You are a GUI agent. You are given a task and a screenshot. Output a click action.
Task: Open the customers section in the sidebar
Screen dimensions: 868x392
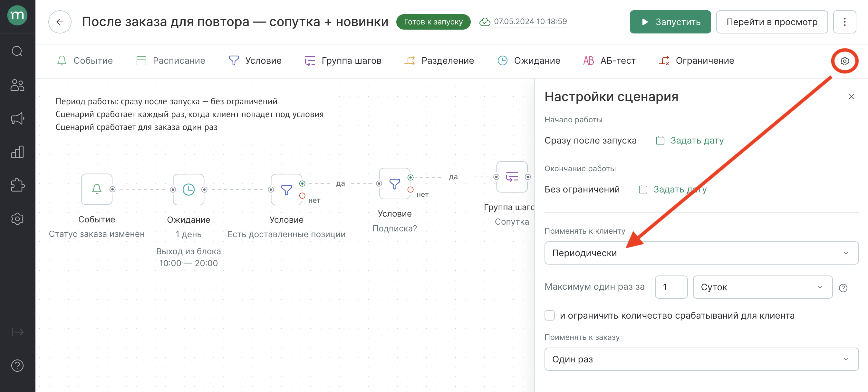point(17,85)
